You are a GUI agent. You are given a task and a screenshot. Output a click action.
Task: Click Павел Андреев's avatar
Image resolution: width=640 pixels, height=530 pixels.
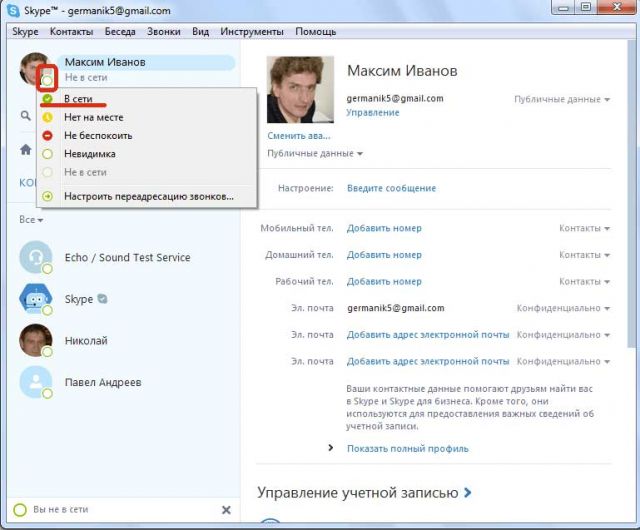tap(36, 382)
